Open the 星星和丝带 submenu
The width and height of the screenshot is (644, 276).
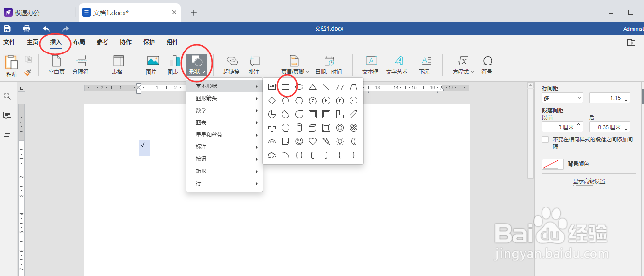click(224, 135)
